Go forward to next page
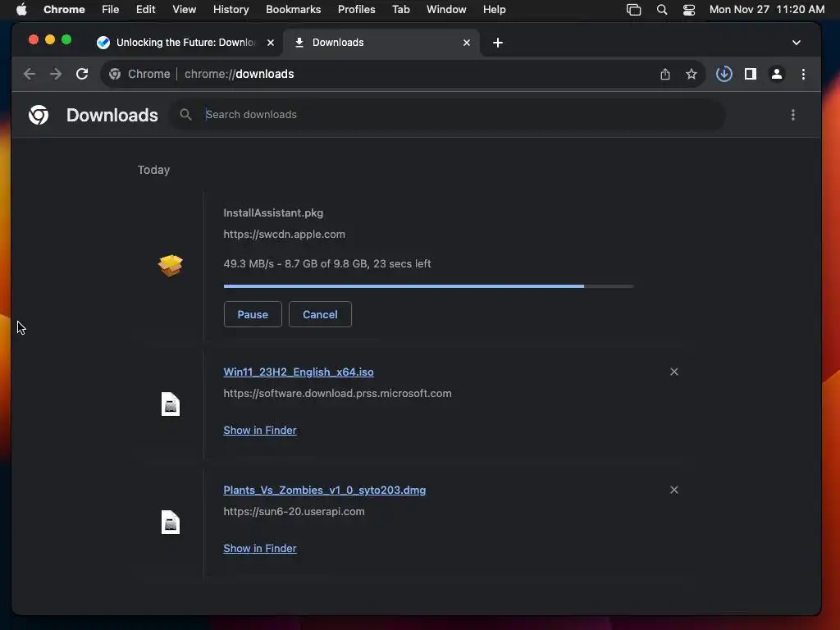This screenshot has height=630, width=840. click(56, 74)
